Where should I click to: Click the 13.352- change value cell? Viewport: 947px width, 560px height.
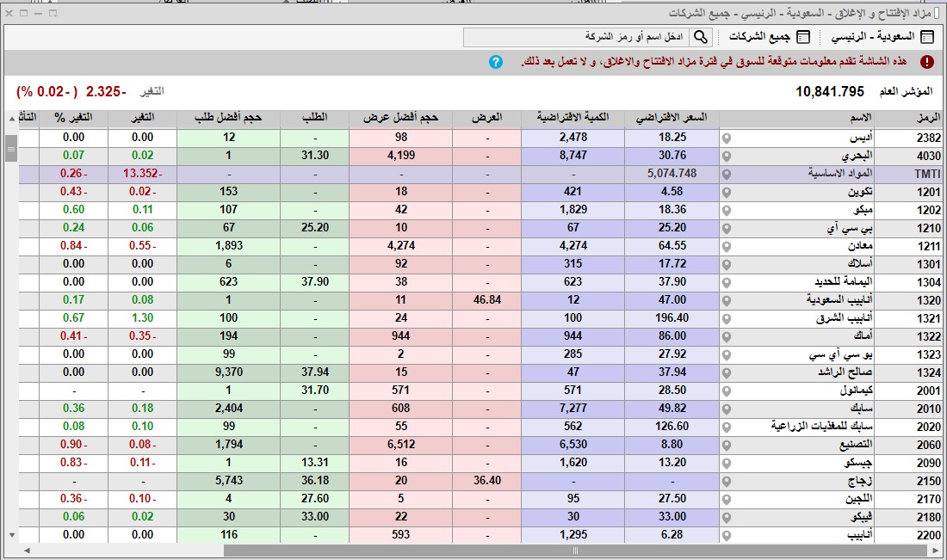pyautogui.click(x=143, y=174)
